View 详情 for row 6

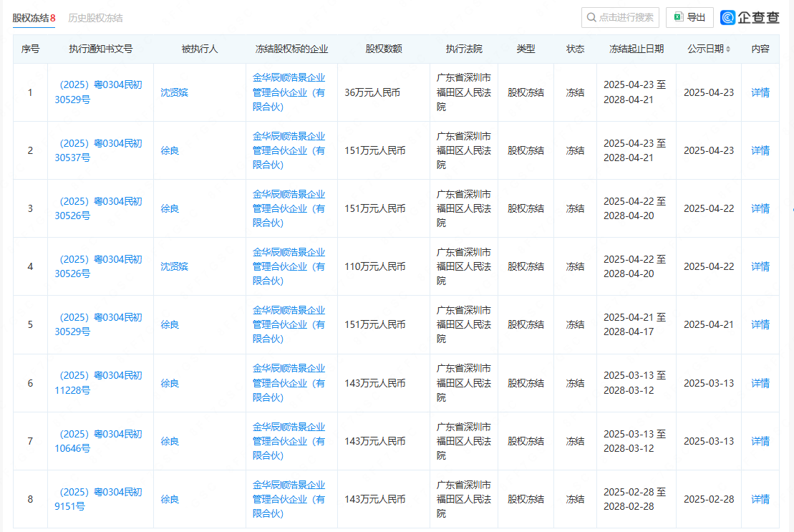760,383
